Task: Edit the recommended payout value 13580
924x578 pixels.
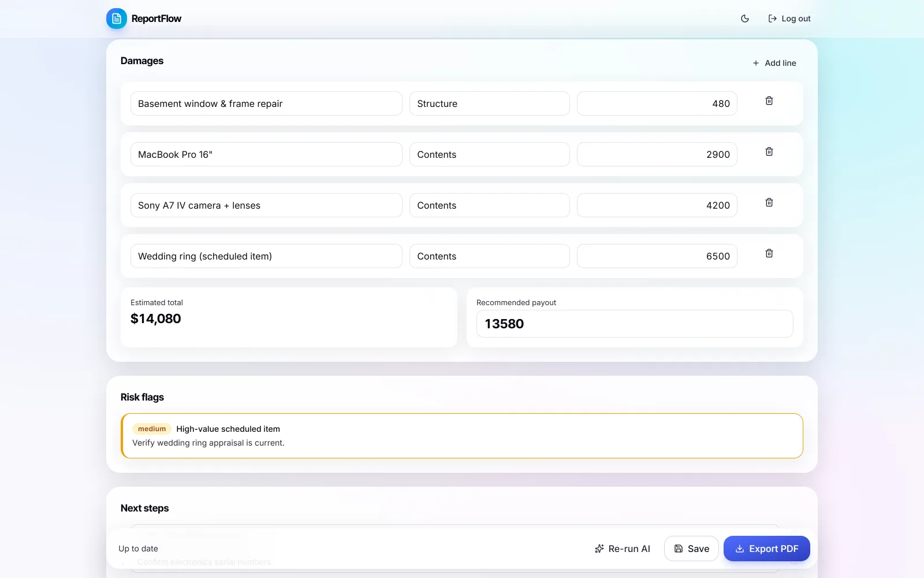Action: click(x=635, y=324)
